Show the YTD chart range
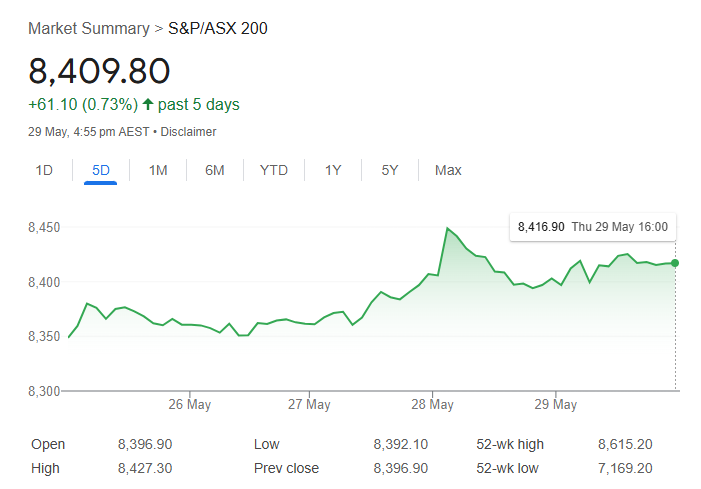701x489 pixels. 274,170
